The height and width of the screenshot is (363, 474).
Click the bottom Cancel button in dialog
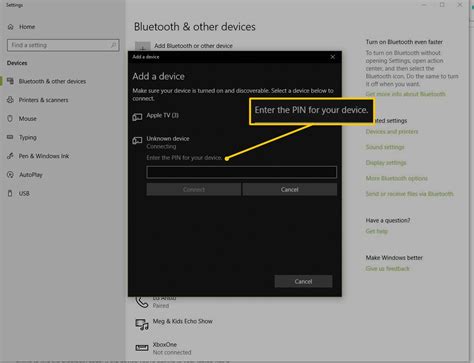[x=303, y=282]
